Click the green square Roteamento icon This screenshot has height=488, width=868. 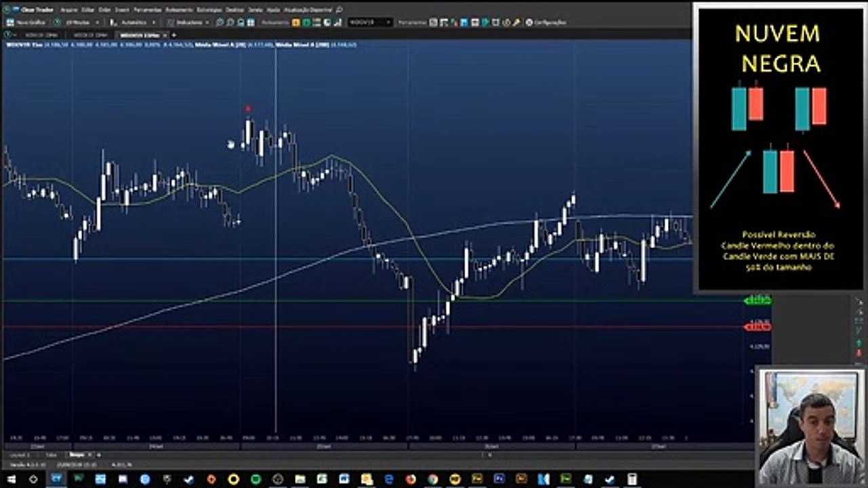pos(307,22)
